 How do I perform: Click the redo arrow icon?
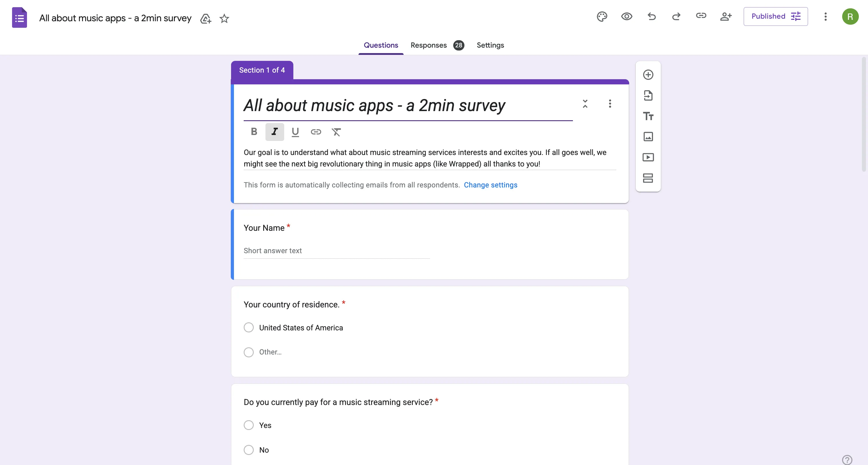[676, 17]
